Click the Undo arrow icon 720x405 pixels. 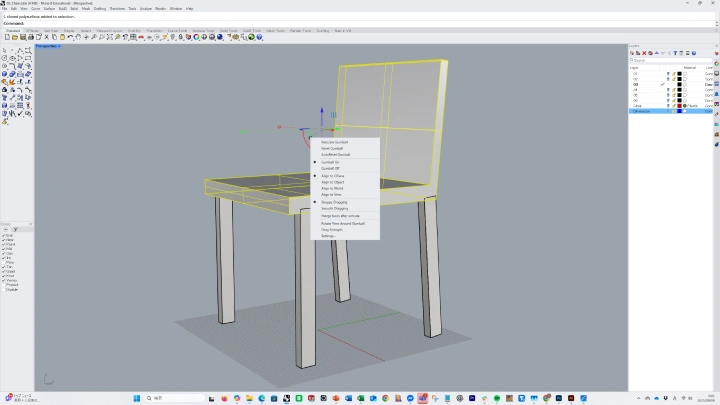coord(70,37)
